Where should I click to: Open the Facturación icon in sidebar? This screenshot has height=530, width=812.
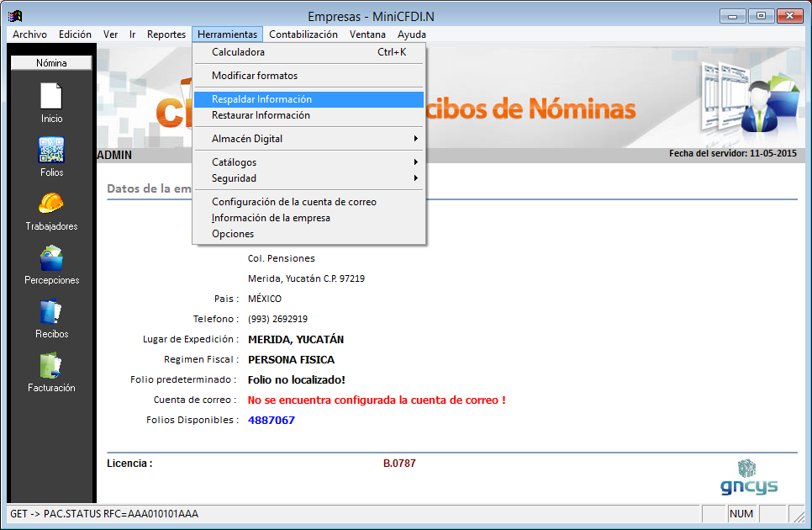[x=51, y=366]
